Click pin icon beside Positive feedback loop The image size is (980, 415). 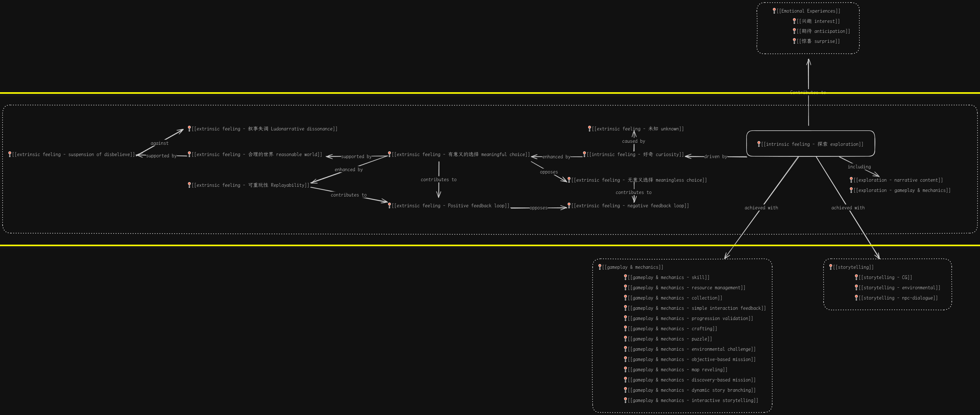point(390,205)
